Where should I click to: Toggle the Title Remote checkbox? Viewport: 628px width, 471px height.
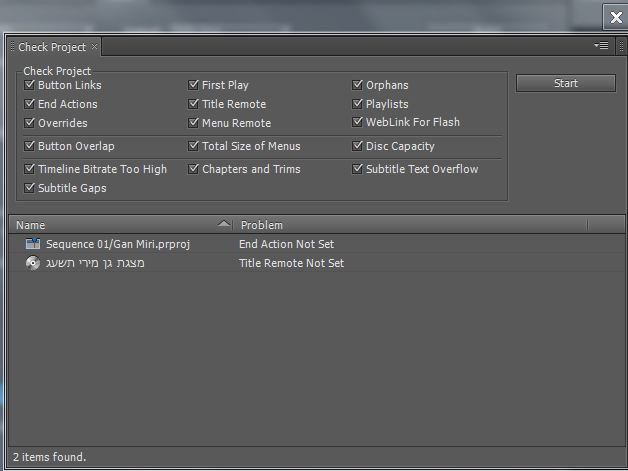click(x=193, y=104)
